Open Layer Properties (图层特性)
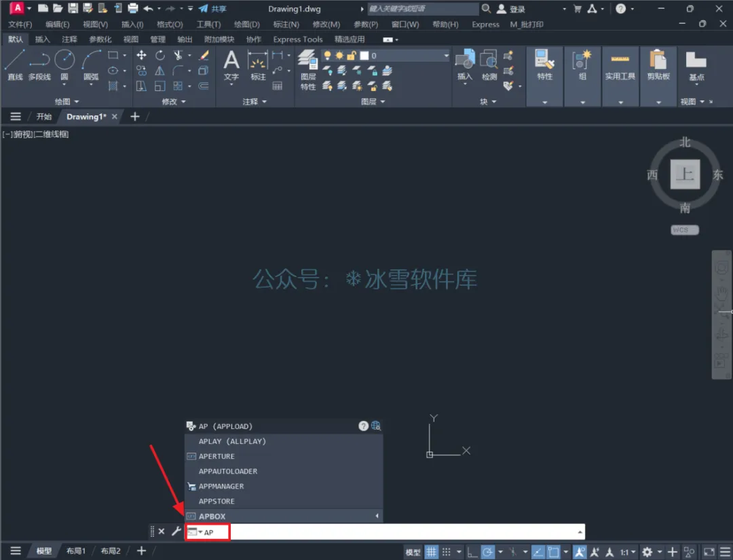 coord(308,69)
